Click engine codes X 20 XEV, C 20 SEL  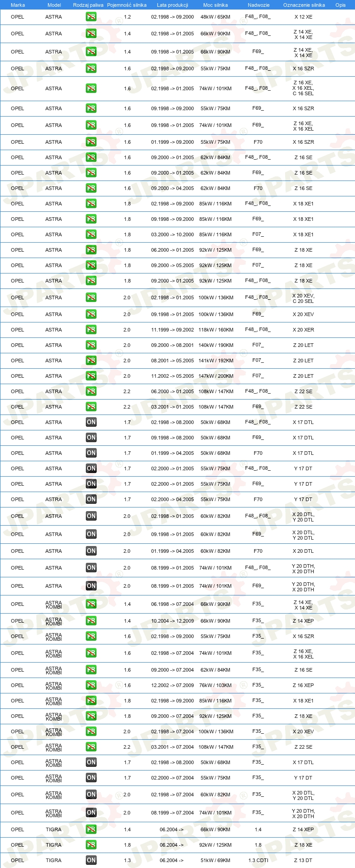303,298
